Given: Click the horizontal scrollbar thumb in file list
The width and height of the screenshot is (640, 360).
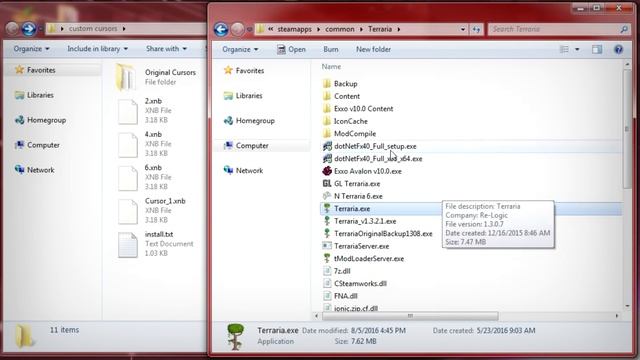Looking at the screenshot, I should coord(410,316).
